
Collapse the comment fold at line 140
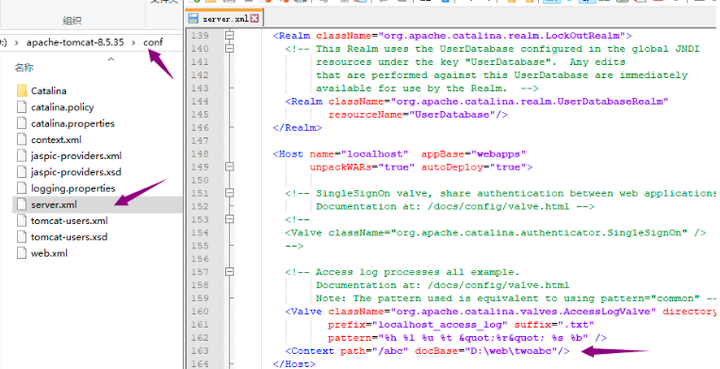(229, 48)
